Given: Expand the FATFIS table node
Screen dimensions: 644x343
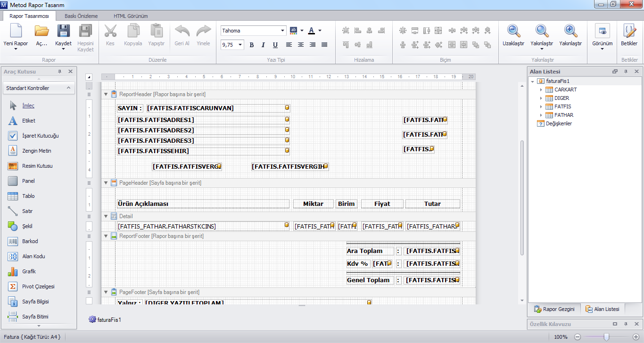Looking at the screenshot, I should (541, 106).
